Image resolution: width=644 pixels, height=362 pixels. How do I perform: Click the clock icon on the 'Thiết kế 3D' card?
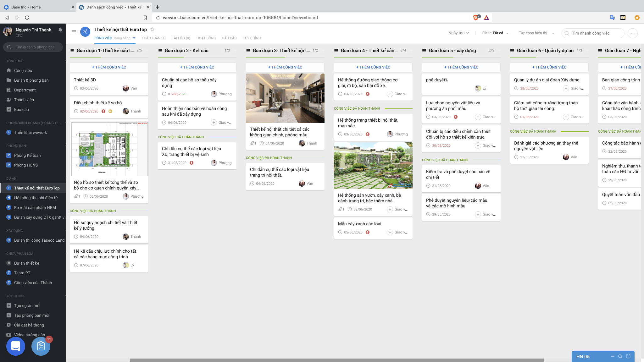pyautogui.click(x=75, y=88)
